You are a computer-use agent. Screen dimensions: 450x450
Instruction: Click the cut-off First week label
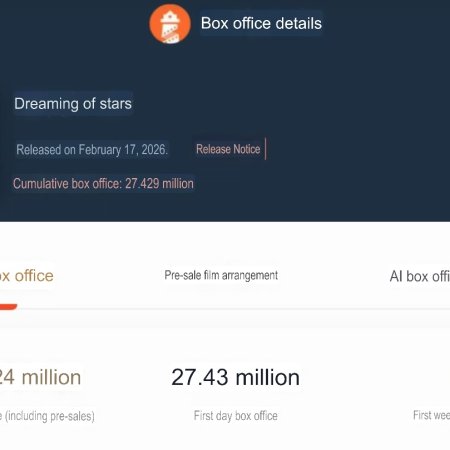pyautogui.click(x=431, y=415)
